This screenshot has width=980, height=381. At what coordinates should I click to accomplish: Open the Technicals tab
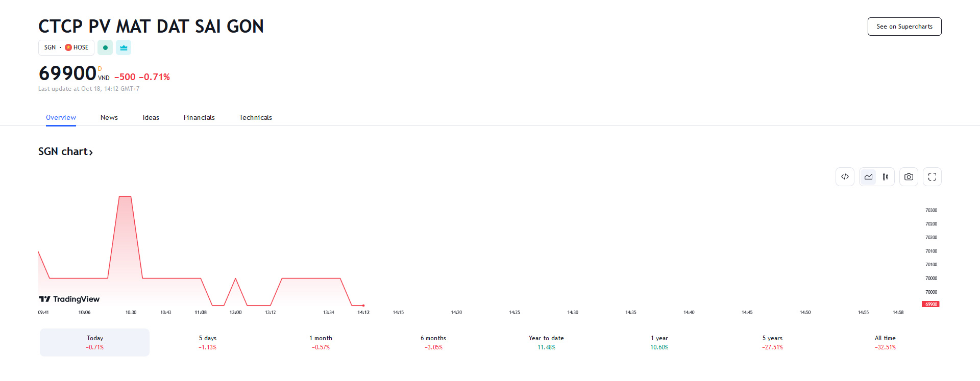(255, 117)
